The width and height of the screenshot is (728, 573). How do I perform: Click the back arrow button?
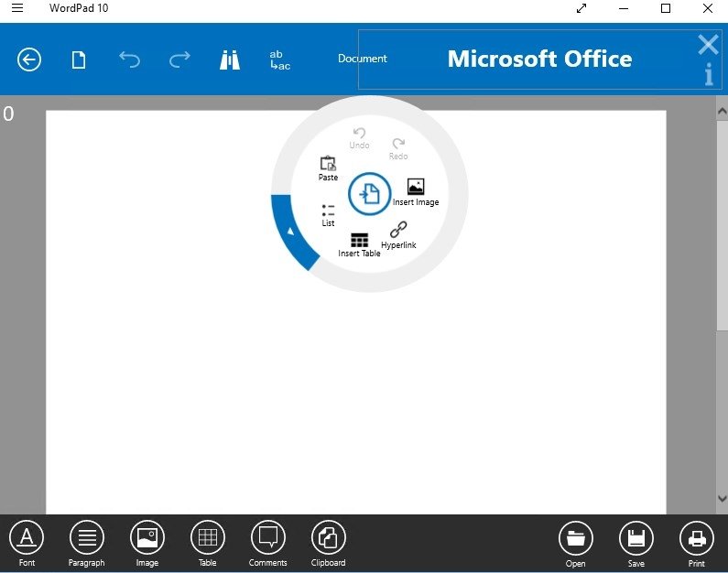29,59
